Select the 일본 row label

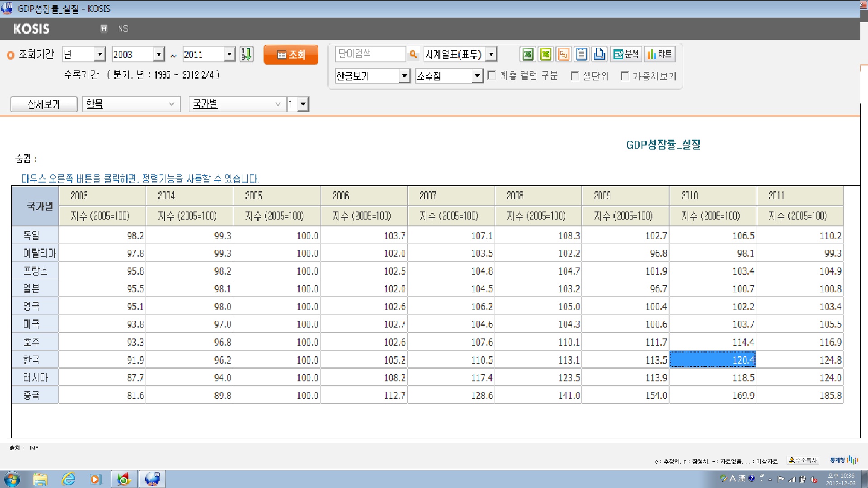[x=35, y=289]
